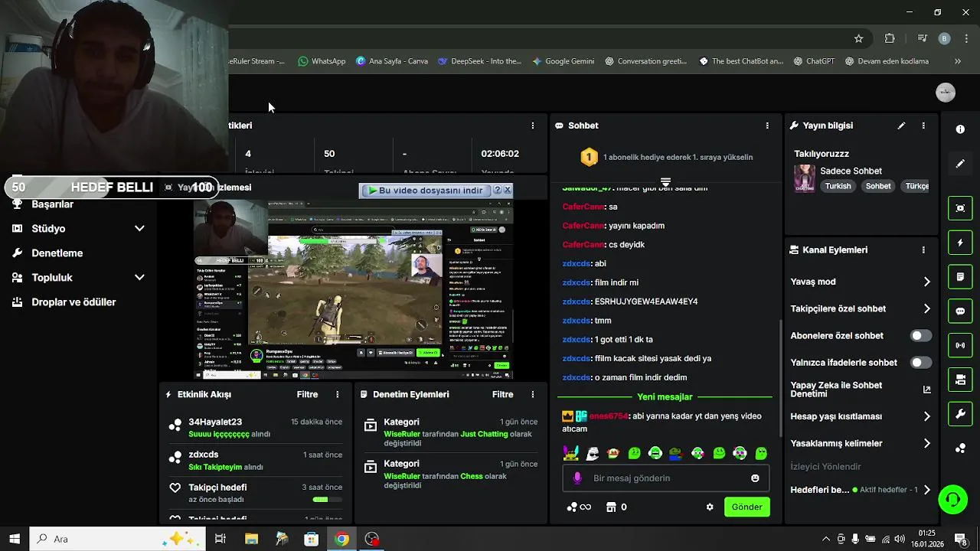Click the purple microphone icon in chat input
Viewport: 980px width, 551px height.
coord(577,478)
